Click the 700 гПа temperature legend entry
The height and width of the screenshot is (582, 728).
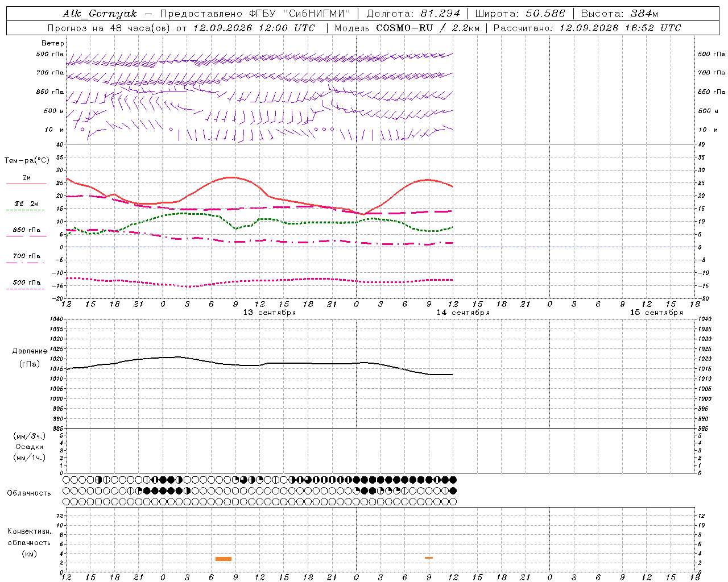26,256
